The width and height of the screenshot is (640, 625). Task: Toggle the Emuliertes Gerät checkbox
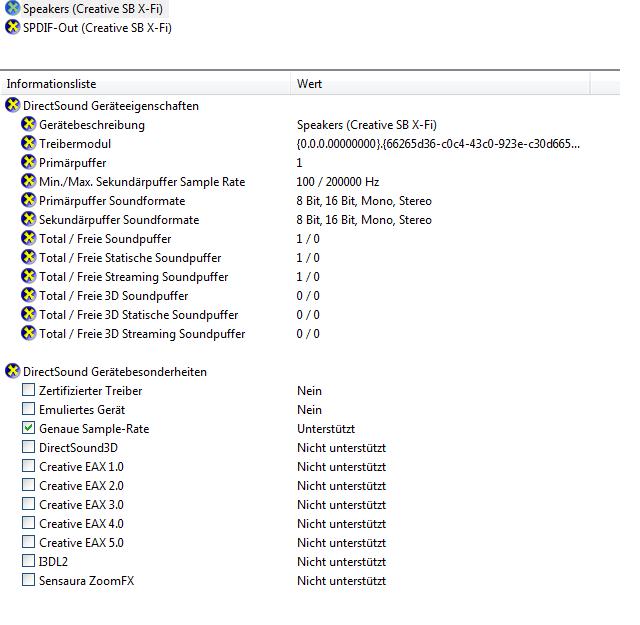point(28,409)
